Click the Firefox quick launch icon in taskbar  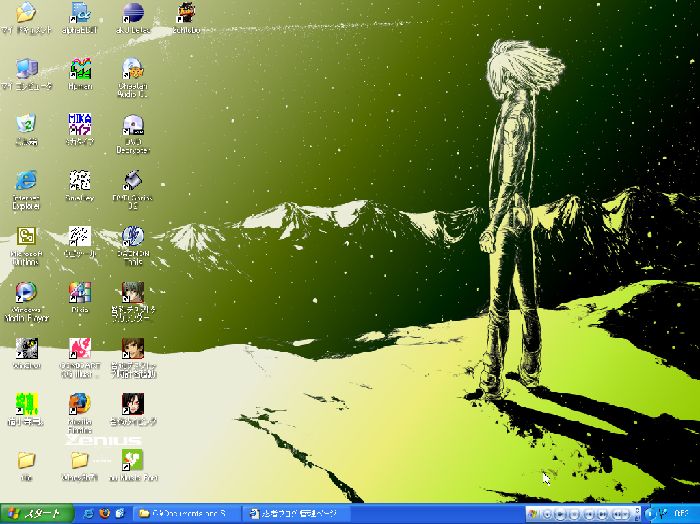(x=104, y=514)
